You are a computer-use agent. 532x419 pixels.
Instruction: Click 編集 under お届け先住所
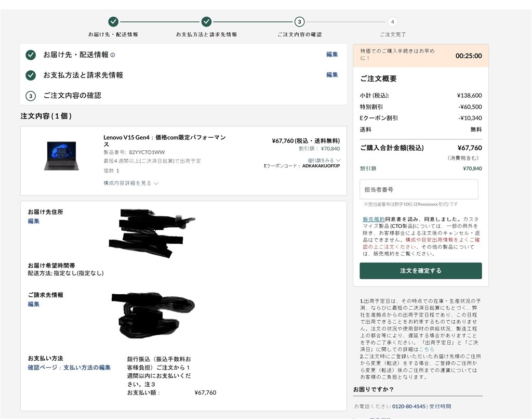[x=34, y=221]
